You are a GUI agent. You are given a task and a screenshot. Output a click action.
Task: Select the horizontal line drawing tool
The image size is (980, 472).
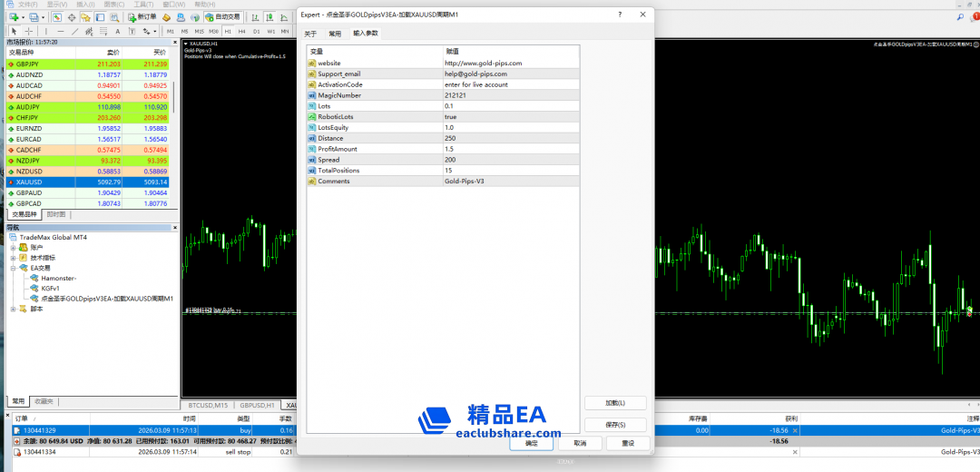coord(61,31)
